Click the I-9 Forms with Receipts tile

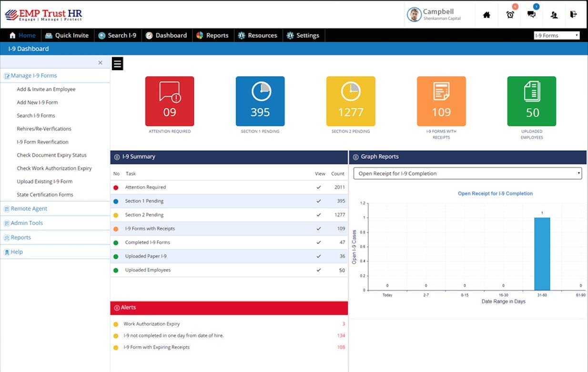point(441,101)
